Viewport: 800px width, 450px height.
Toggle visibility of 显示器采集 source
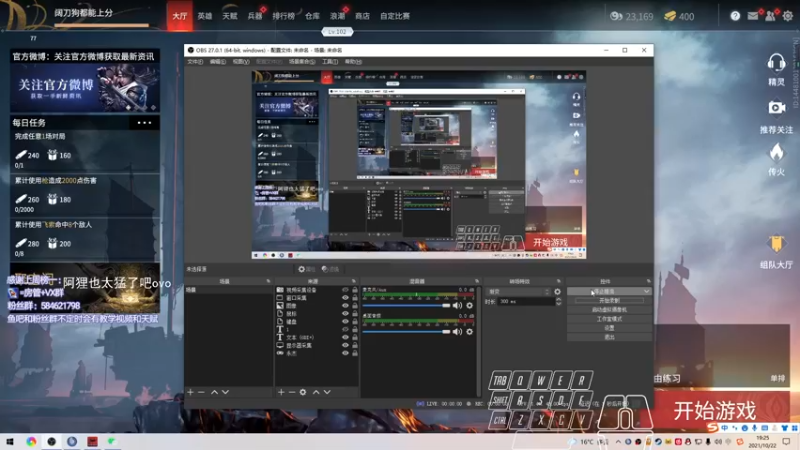[x=345, y=345]
